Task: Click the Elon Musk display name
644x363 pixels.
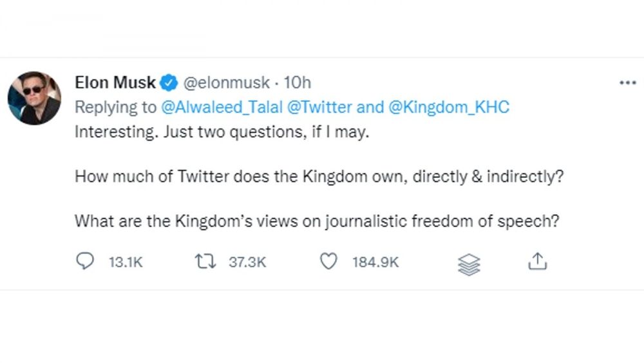Action: 115,83
